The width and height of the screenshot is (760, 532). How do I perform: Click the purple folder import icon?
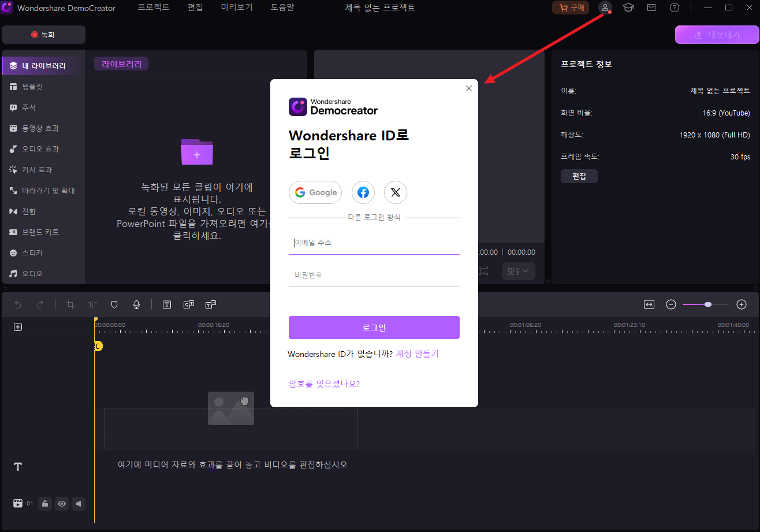tap(197, 152)
